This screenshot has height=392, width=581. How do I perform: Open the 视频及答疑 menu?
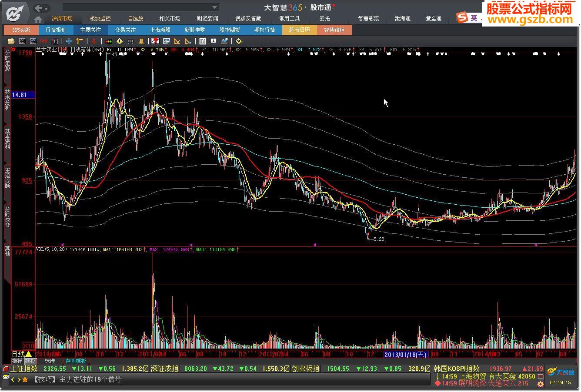click(x=248, y=19)
